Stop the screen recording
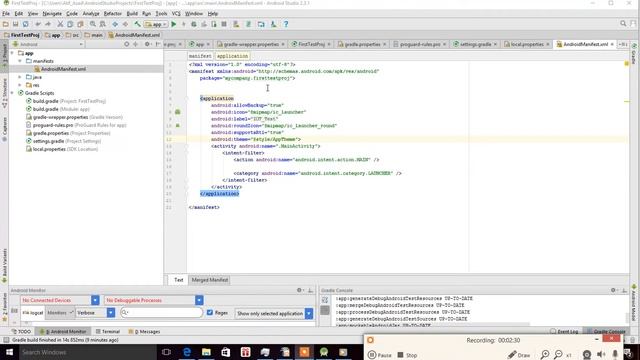Screen dimensions: 640x360 click(x=407, y=355)
